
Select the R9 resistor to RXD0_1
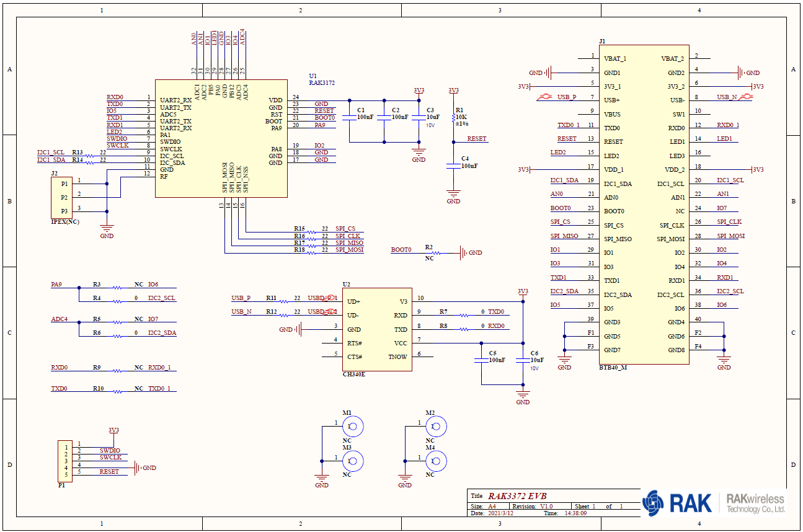[x=117, y=371]
